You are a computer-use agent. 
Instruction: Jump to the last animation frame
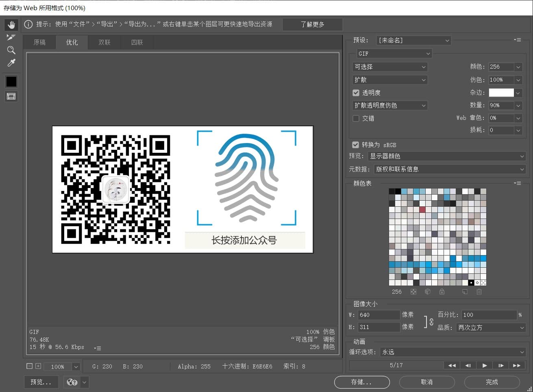point(517,366)
